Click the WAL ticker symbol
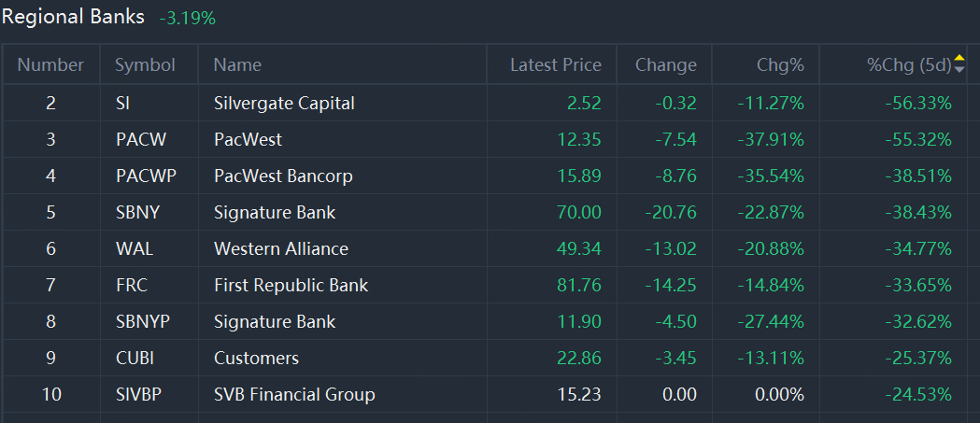Image resolution: width=980 pixels, height=423 pixels. pos(135,248)
